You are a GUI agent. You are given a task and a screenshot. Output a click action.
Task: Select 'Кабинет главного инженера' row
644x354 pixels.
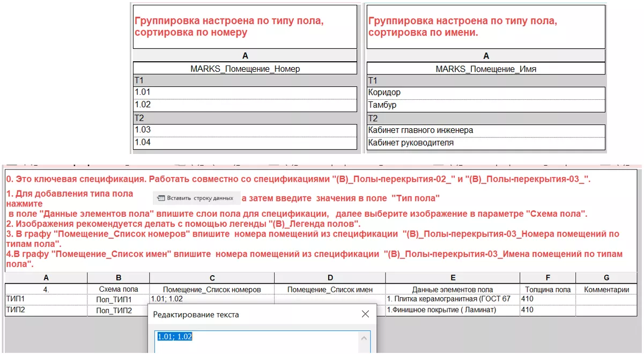coord(486,130)
